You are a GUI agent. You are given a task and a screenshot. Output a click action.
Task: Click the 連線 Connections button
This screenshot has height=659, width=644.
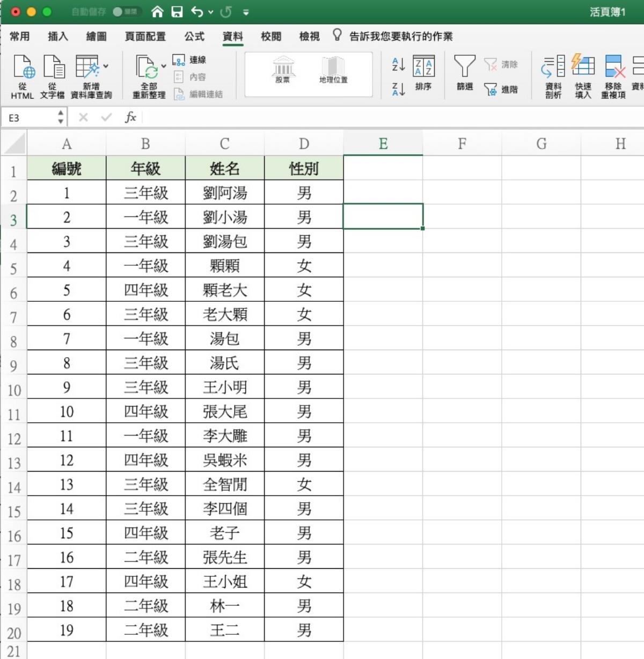pos(190,60)
